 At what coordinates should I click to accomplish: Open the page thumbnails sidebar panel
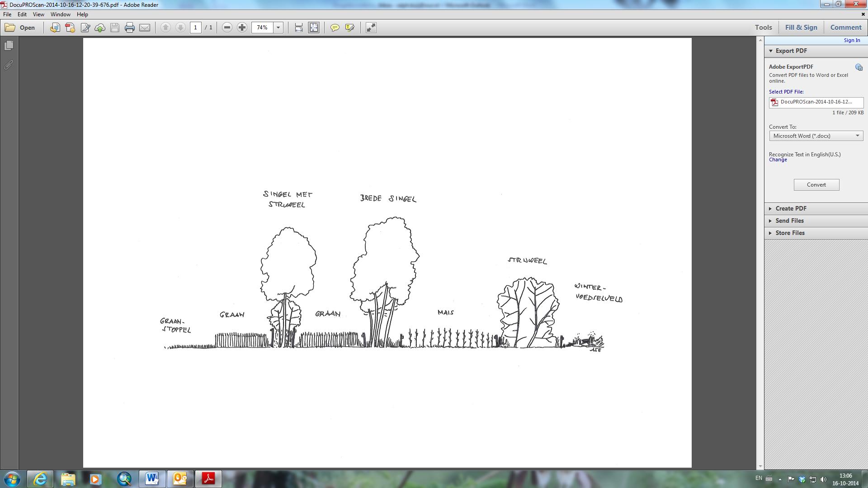click(9, 46)
